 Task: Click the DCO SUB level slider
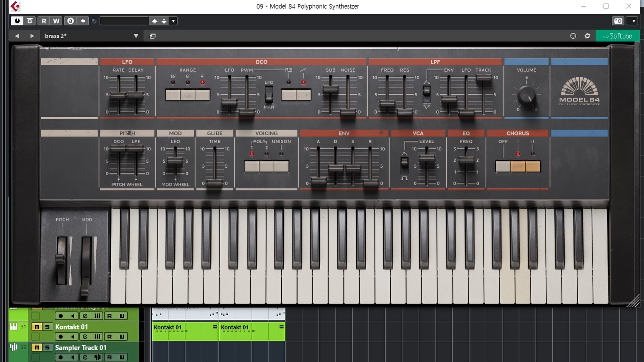[x=330, y=89]
